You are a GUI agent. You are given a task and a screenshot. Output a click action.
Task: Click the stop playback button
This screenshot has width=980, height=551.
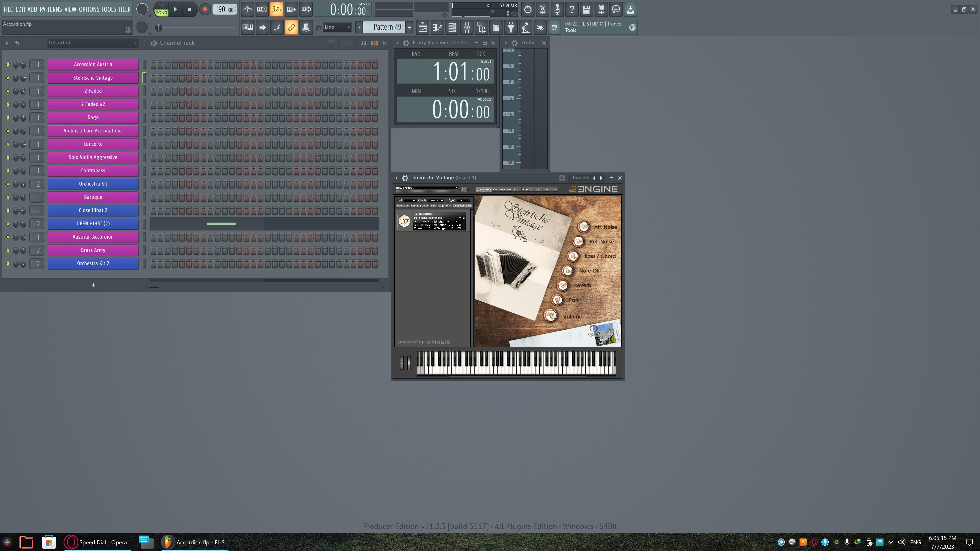tap(189, 9)
